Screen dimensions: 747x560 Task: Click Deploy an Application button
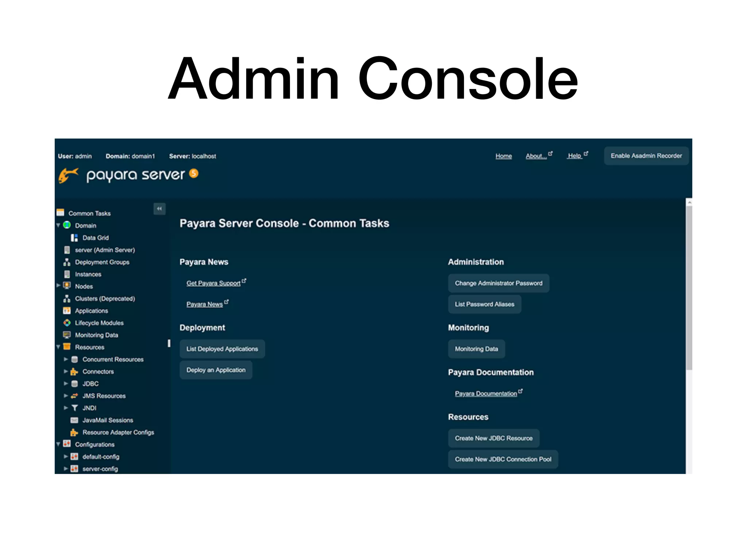pyautogui.click(x=216, y=370)
